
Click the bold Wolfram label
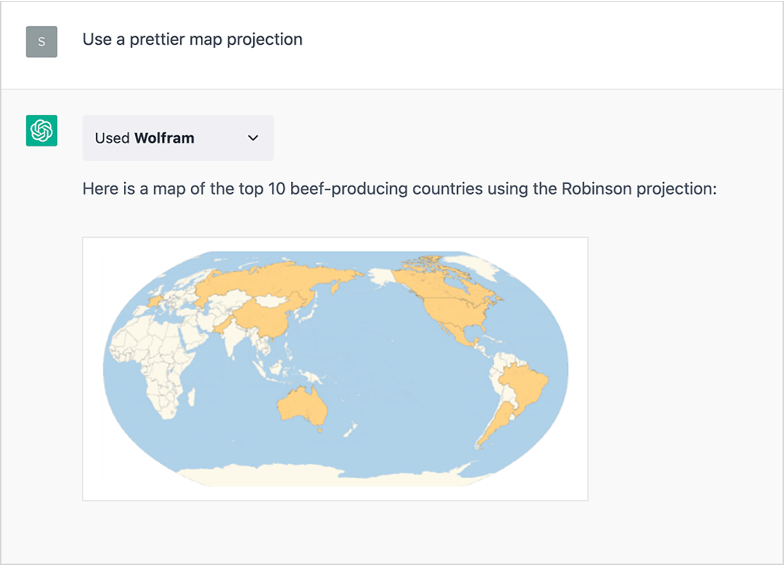tap(164, 138)
